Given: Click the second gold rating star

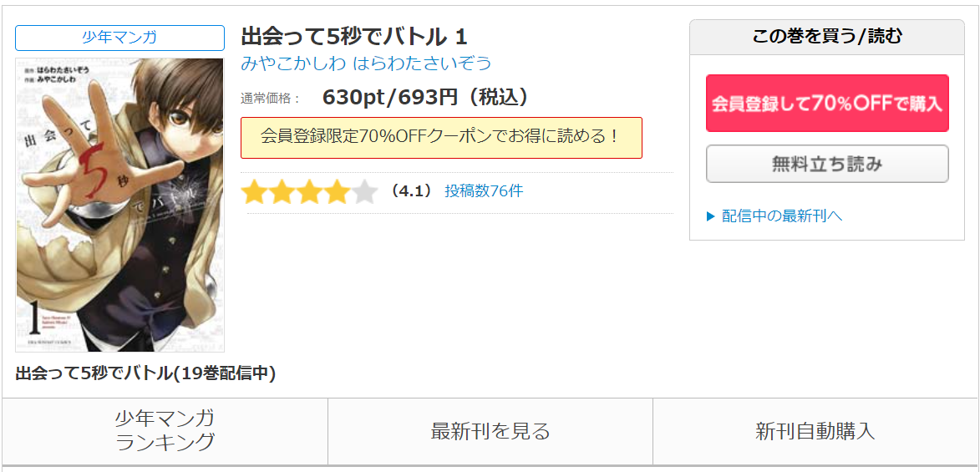Looking at the screenshot, I should [x=282, y=192].
